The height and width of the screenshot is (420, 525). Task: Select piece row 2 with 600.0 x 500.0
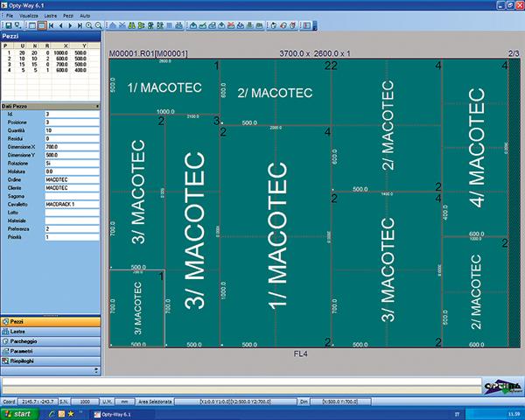point(51,59)
